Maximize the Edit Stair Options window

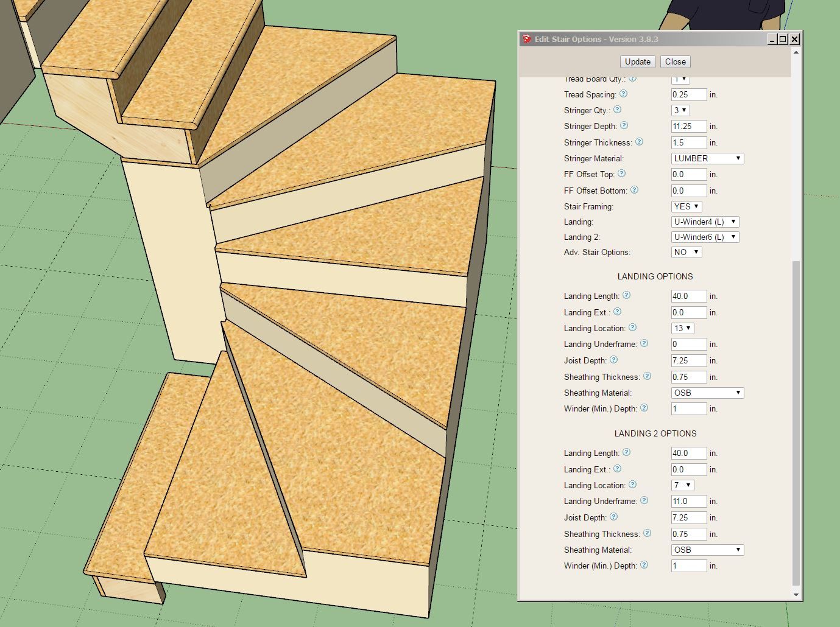point(783,40)
